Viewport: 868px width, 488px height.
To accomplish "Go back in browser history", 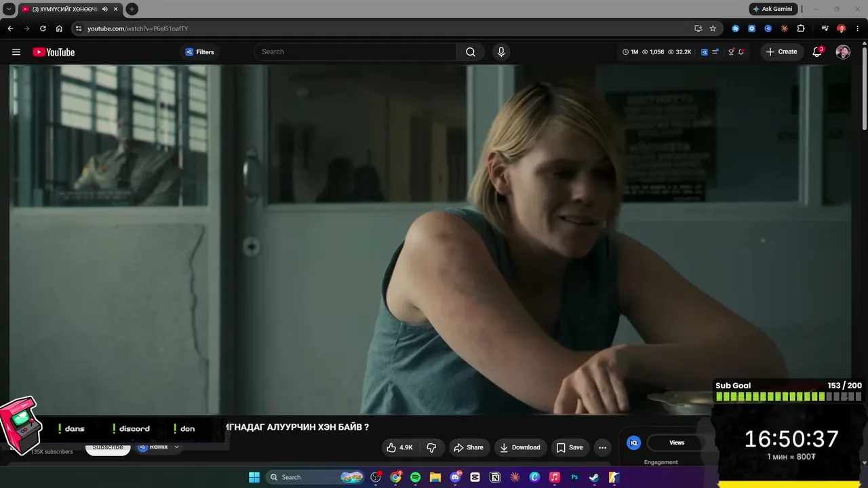I will 10,28.
